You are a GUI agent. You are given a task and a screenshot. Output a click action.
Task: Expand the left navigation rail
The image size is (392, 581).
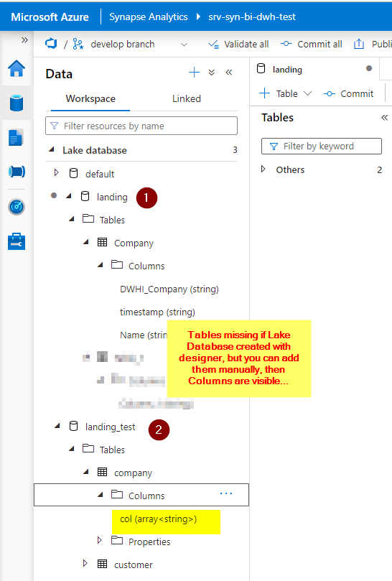pos(24,39)
